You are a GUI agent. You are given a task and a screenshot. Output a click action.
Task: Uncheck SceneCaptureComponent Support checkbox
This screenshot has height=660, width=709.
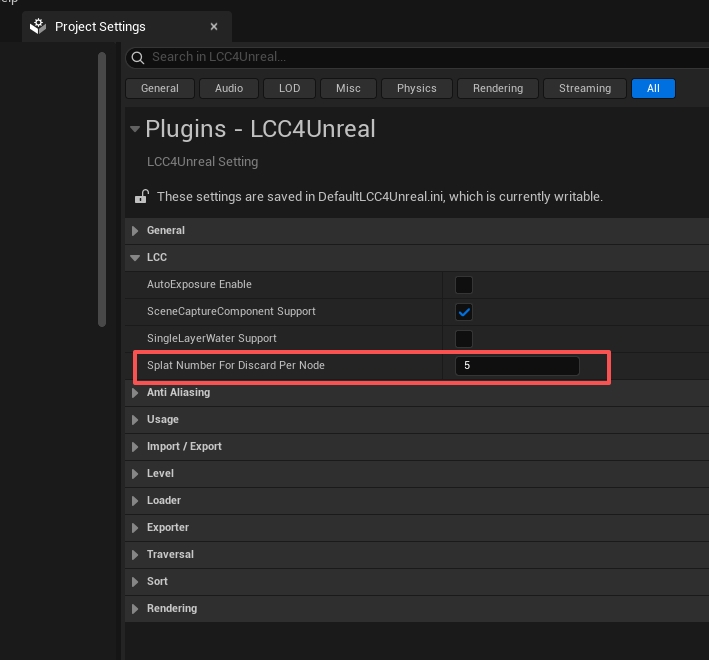[464, 312]
